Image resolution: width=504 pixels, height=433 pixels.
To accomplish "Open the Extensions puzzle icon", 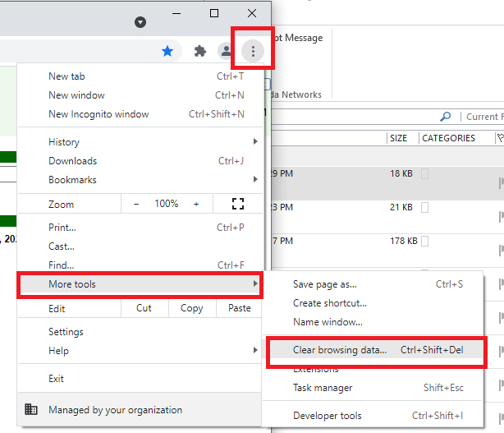I will pos(199,51).
